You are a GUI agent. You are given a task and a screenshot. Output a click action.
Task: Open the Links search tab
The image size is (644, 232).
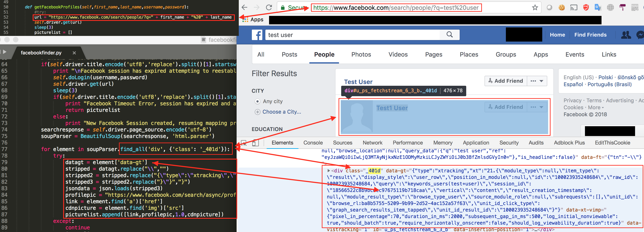pos(609,54)
